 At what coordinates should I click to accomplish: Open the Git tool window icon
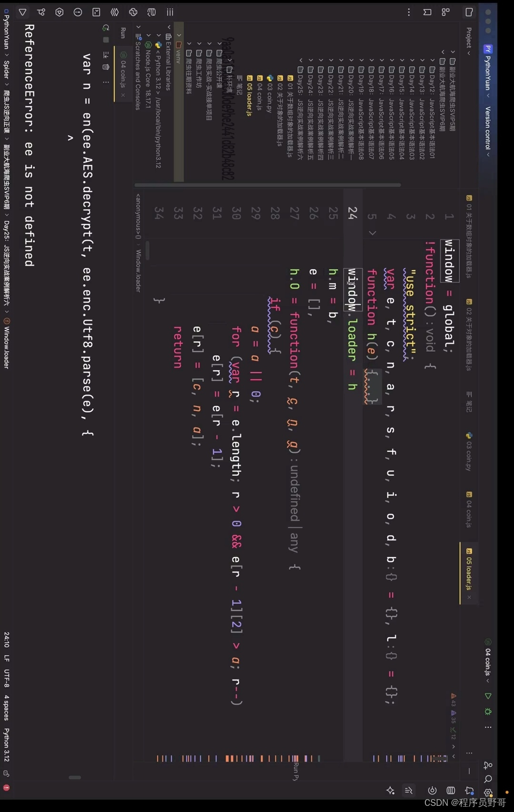click(x=41, y=12)
